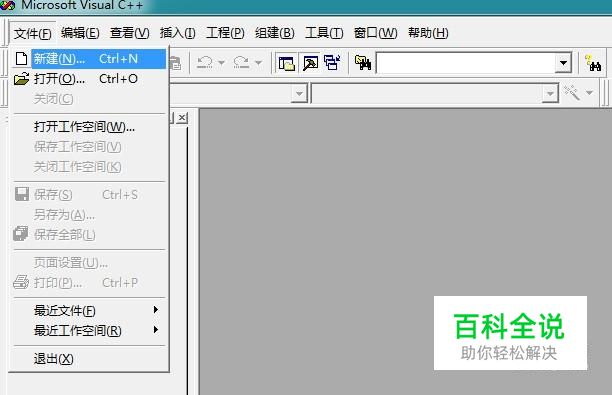612x395 pixels.
Task: Open the Redo history dropdown arrow
Action: click(258, 62)
